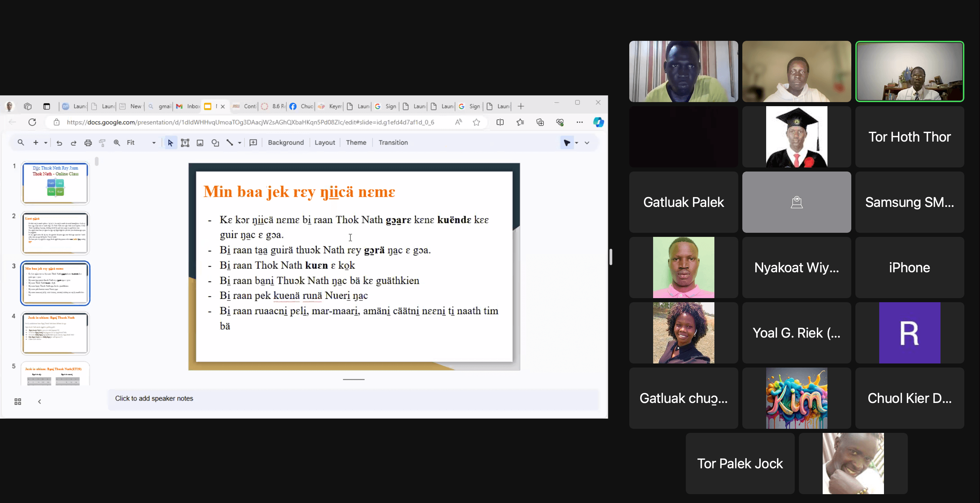Select the Shape tool
980x503 pixels.
coord(215,143)
